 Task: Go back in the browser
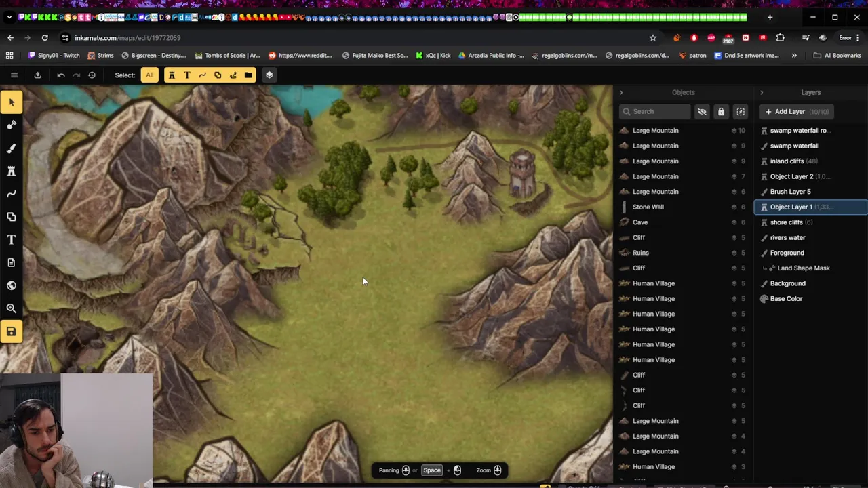click(10, 38)
